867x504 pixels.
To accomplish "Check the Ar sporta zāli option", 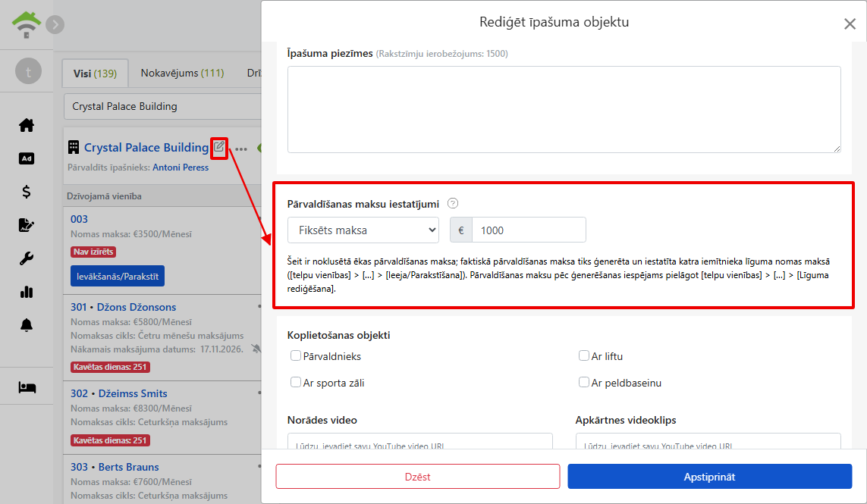I will pyautogui.click(x=296, y=383).
